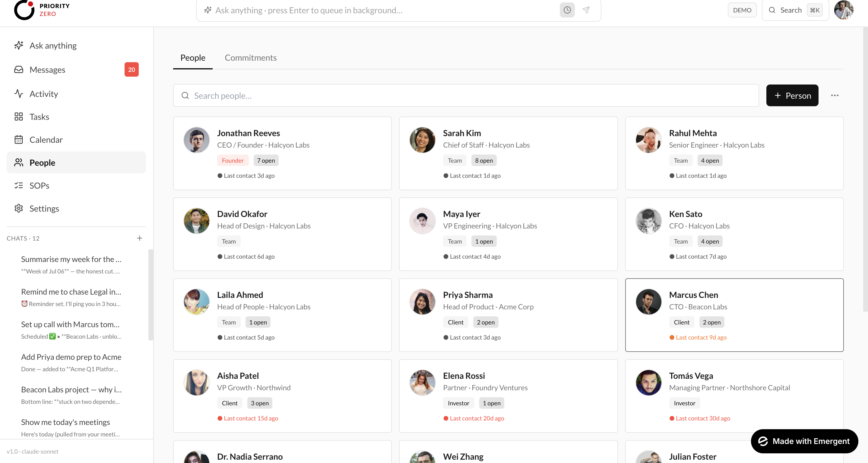Click the Investor tag on Tomás Vega
This screenshot has height=463, width=868.
[684, 403]
